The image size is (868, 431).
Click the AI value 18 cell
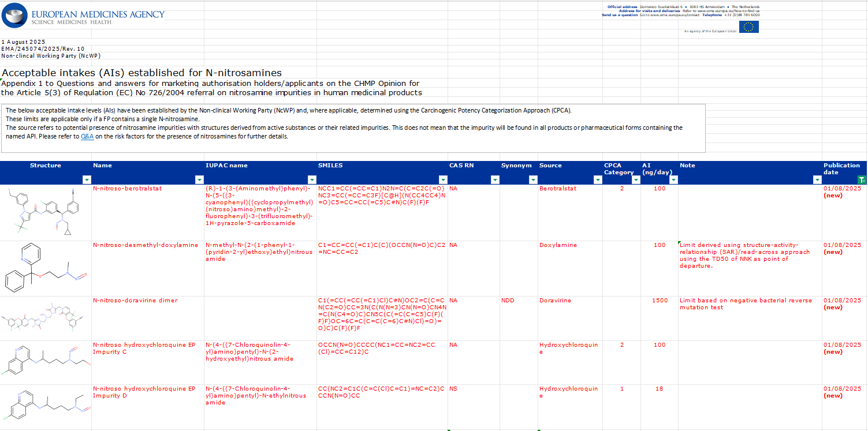coord(660,407)
